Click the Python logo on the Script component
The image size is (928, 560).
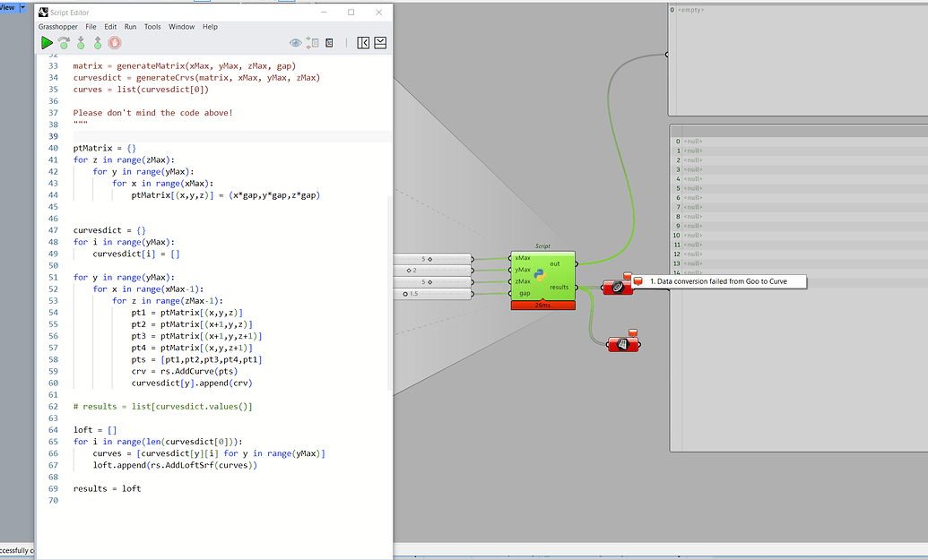(x=541, y=275)
